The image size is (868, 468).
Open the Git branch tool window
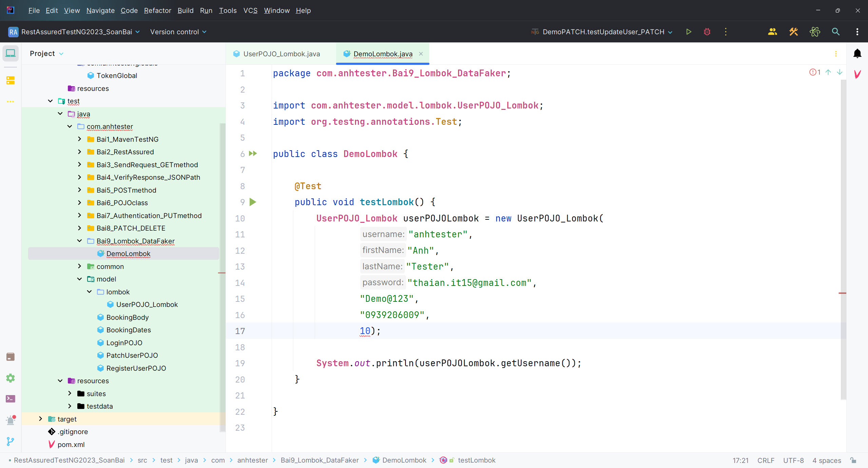(x=10, y=441)
